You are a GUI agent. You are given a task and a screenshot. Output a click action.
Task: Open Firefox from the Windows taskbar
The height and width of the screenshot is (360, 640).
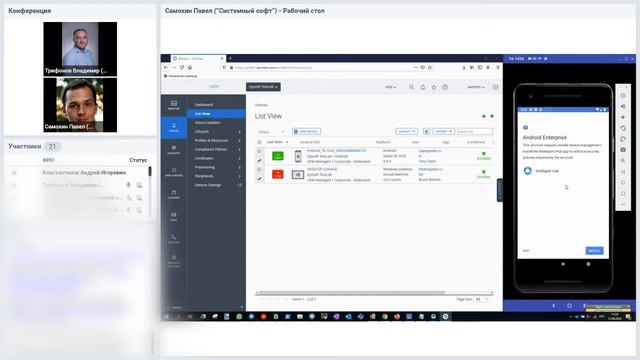397,316
